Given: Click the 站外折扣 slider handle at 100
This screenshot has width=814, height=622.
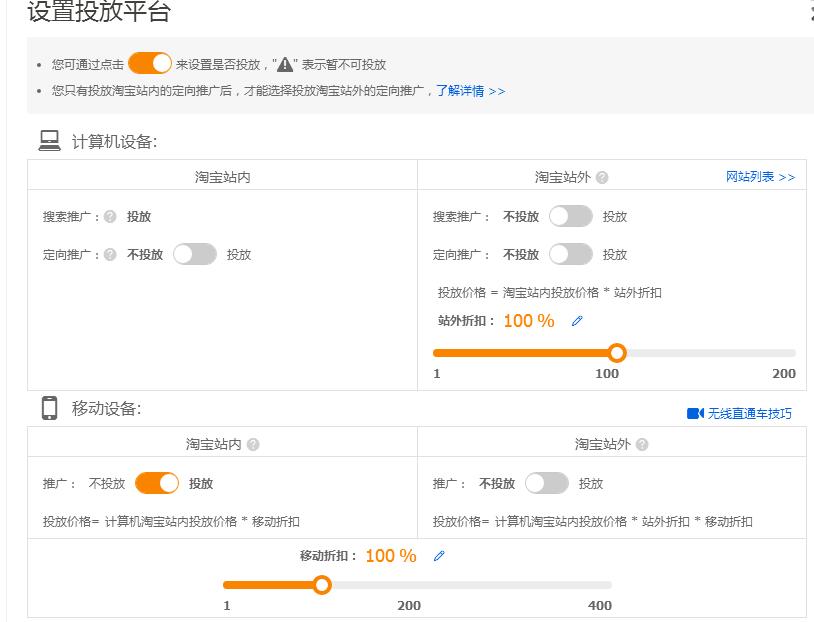Looking at the screenshot, I should [618, 352].
